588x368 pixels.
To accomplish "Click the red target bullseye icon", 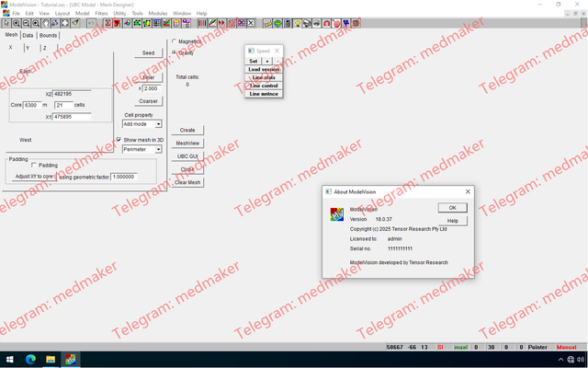I will pos(337,23).
